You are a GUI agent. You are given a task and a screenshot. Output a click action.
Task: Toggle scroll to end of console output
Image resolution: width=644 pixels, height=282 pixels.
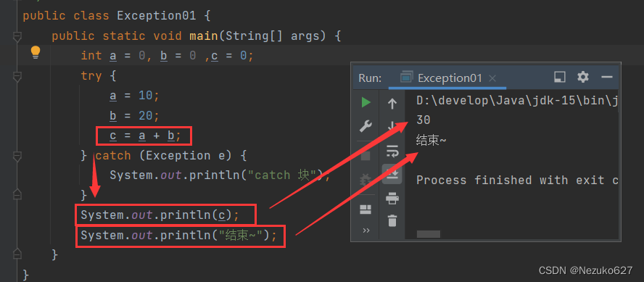392,175
